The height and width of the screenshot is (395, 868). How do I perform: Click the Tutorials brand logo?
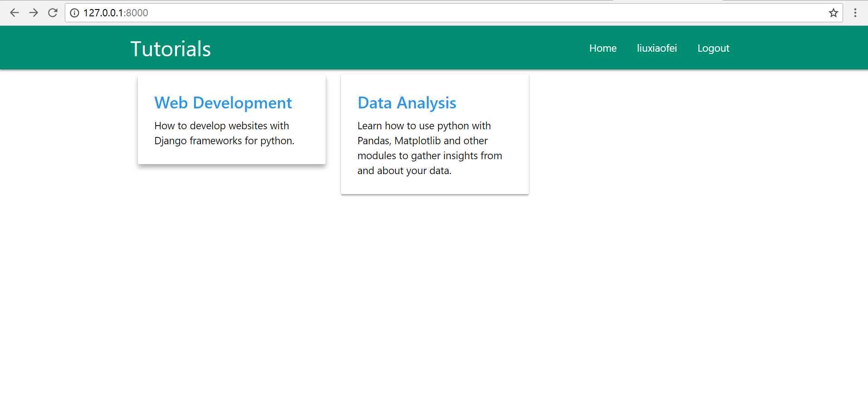click(x=171, y=49)
